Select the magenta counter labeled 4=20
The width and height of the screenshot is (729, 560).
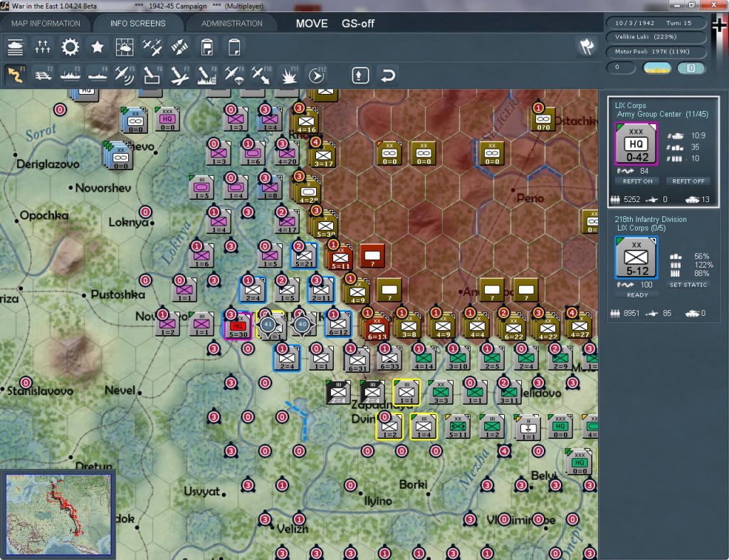point(288,154)
